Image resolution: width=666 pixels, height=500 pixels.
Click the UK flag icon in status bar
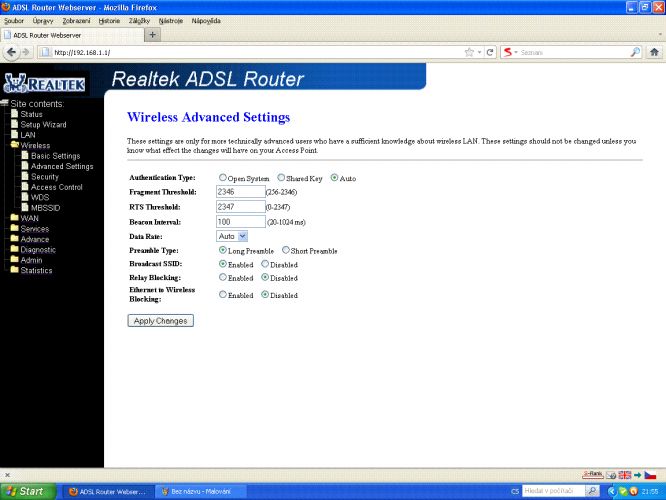pos(624,475)
